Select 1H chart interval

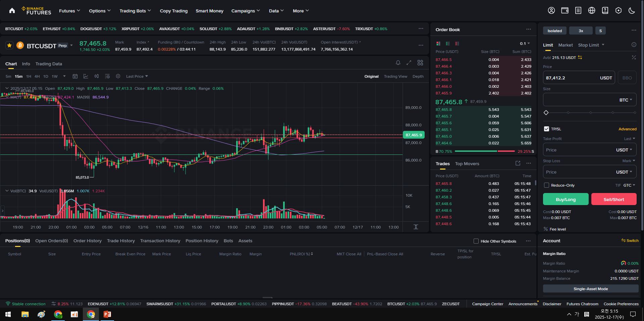coord(29,76)
